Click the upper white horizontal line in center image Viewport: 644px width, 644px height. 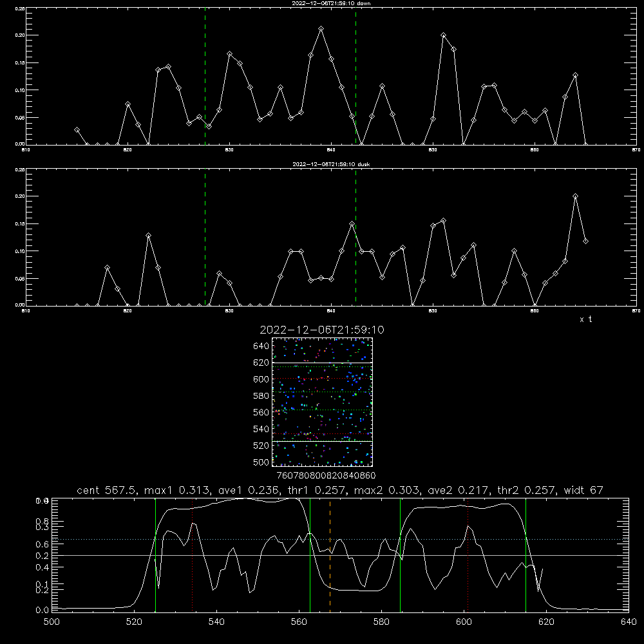click(x=322, y=363)
